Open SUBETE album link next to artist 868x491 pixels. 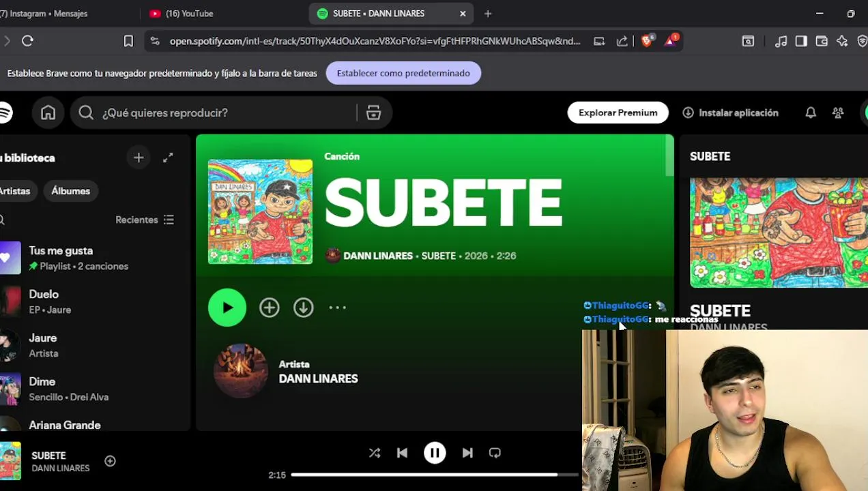click(438, 256)
